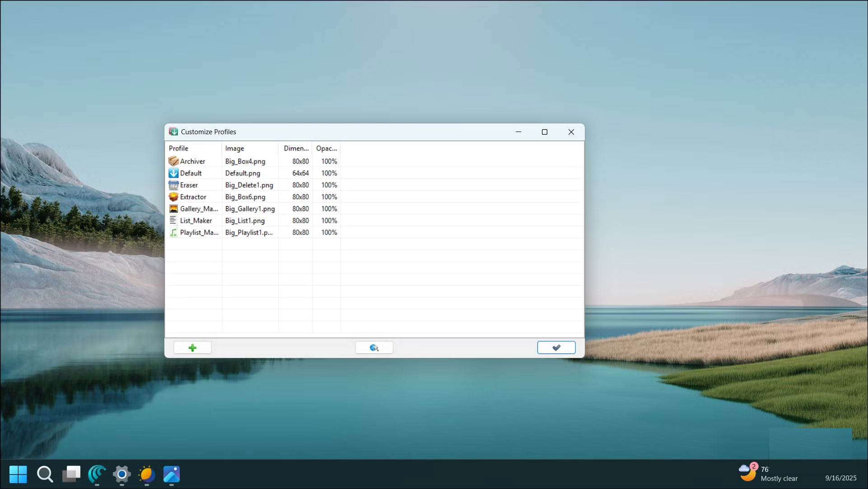Open the green plus icon to add a profile
Viewport: 868px width, 489px height.
point(192,347)
